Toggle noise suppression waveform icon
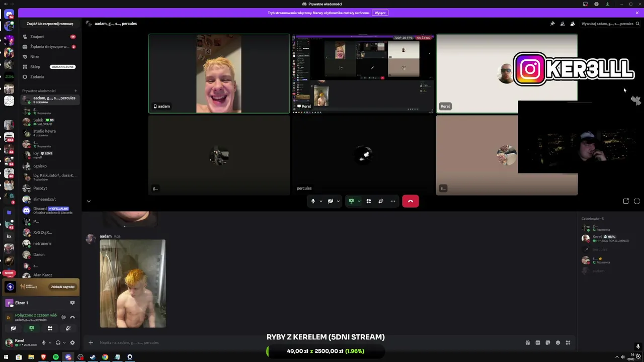Viewport: 644px width, 362px height. (63, 317)
